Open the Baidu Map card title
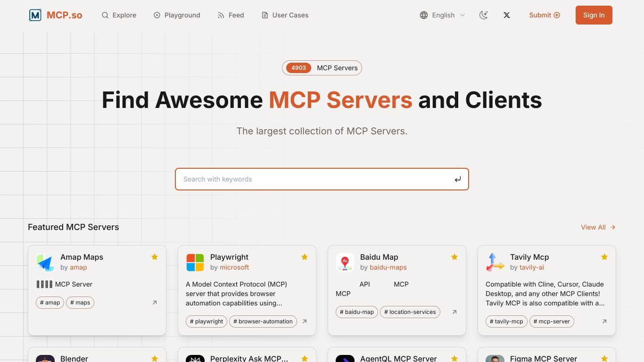The height and width of the screenshot is (362, 644). [379, 257]
